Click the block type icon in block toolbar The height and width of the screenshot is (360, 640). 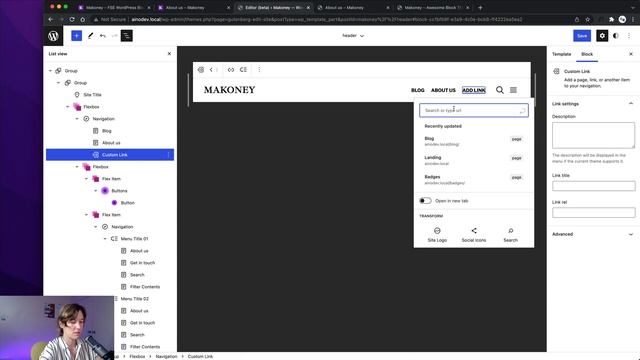(x=201, y=70)
